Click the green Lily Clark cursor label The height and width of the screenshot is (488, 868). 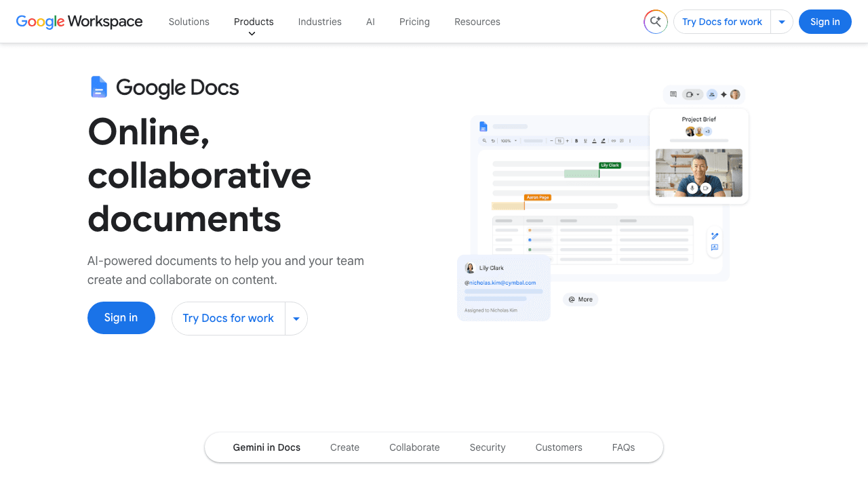(610, 165)
